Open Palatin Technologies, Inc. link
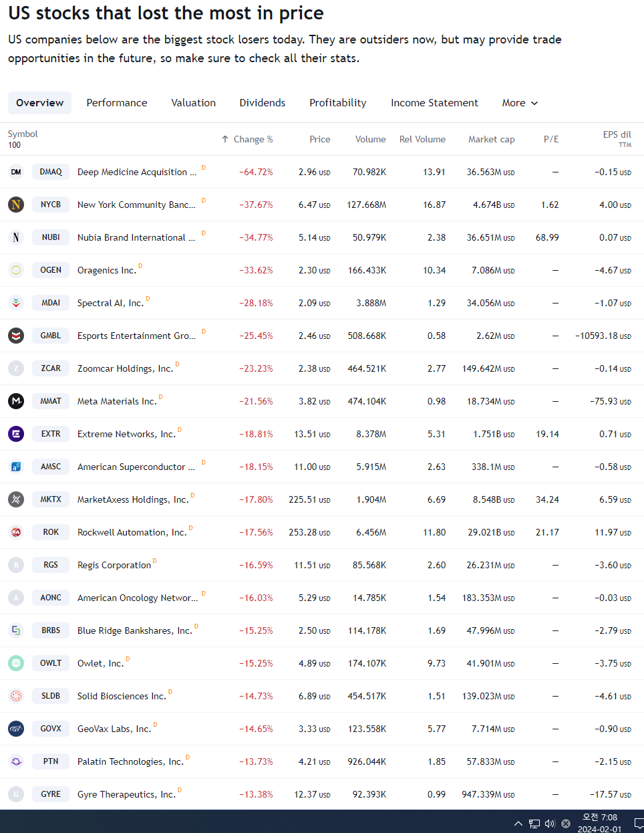The width and height of the screenshot is (644, 833). 130,761
